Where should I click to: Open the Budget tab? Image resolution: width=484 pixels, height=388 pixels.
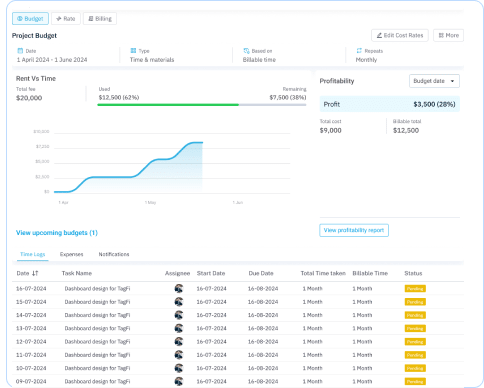coord(30,19)
